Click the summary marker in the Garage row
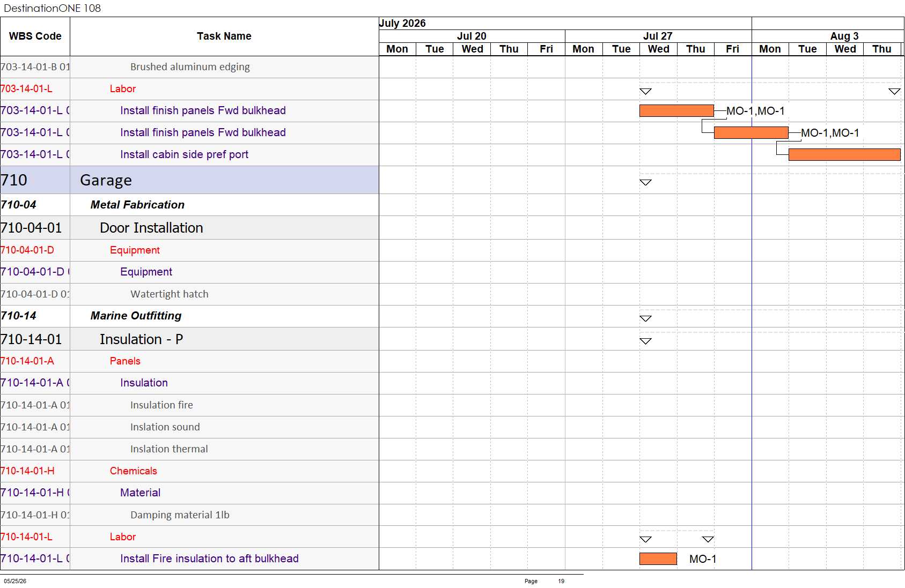Screen dimensions: 905x588 pyautogui.click(x=645, y=182)
